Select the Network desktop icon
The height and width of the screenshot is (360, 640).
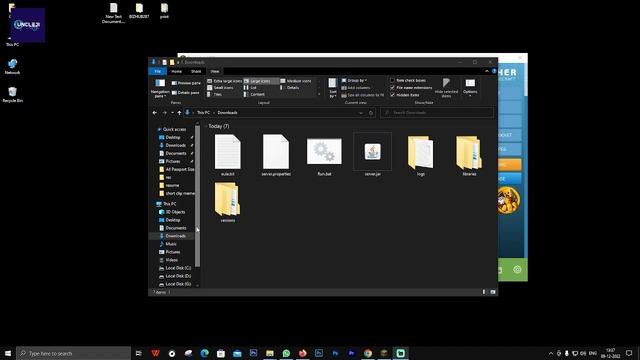pyautogui.click(x=13, y=67)
